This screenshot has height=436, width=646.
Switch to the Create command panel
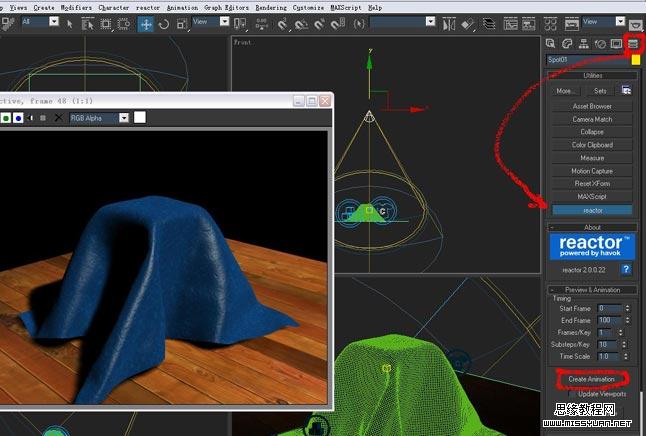(x=551, y=43)
